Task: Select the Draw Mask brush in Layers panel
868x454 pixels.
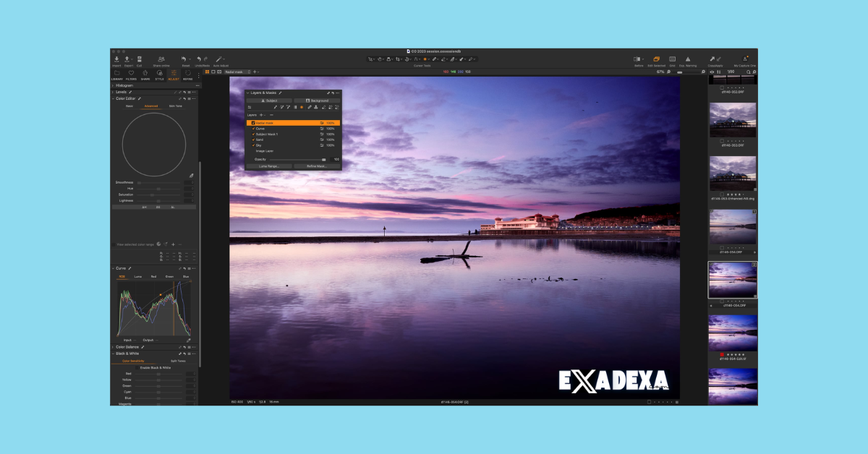Action: click(x=309, y=107)
